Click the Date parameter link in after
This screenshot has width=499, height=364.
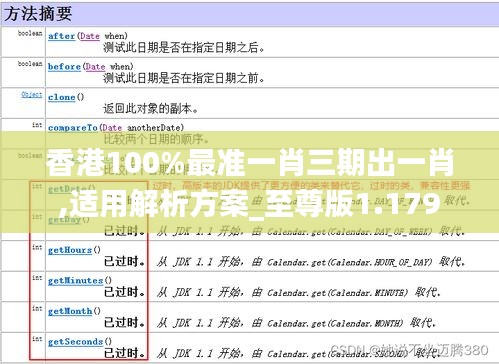pos(90,36)
